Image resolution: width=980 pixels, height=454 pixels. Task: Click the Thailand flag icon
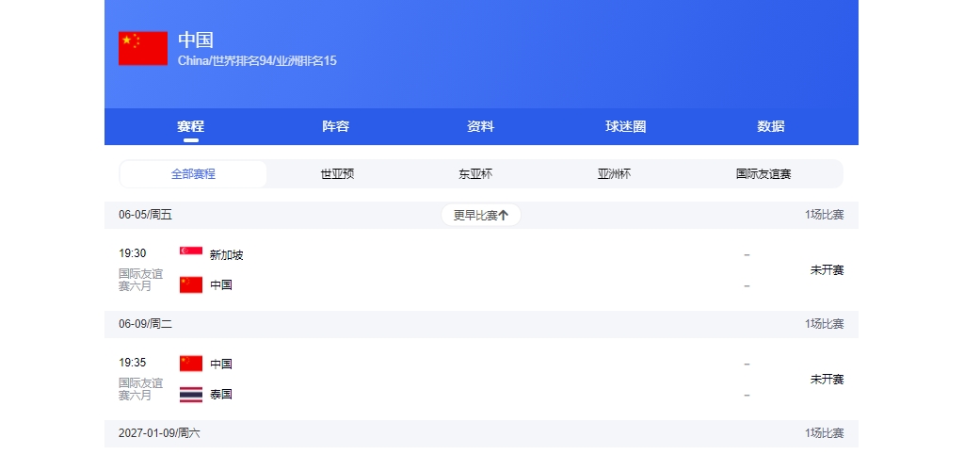click(x=191, y=395)
